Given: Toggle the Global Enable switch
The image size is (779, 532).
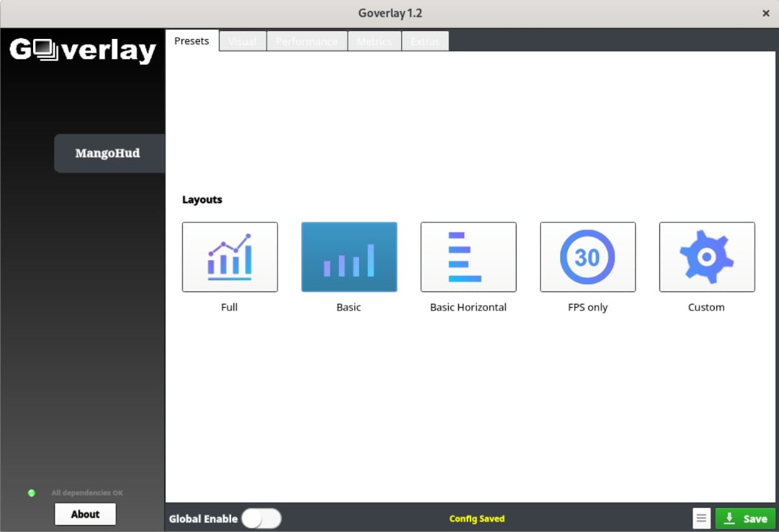Looking at the screenshot, I should (262, 518).
